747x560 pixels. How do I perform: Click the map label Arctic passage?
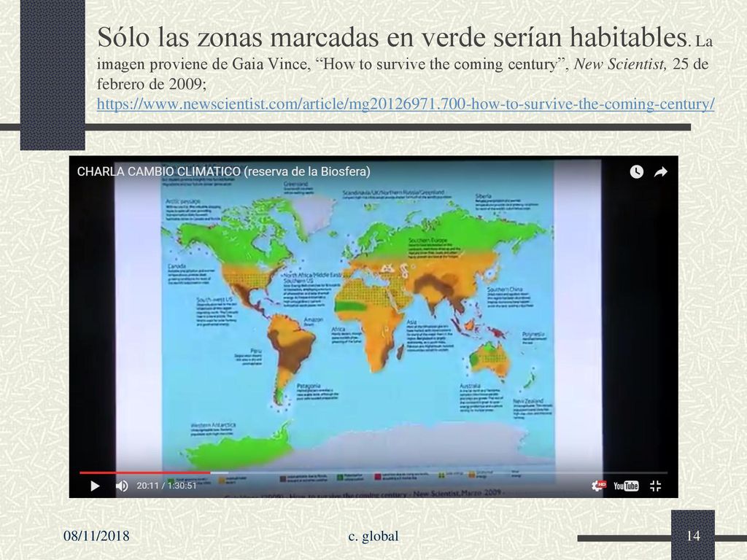coord(183,202)
